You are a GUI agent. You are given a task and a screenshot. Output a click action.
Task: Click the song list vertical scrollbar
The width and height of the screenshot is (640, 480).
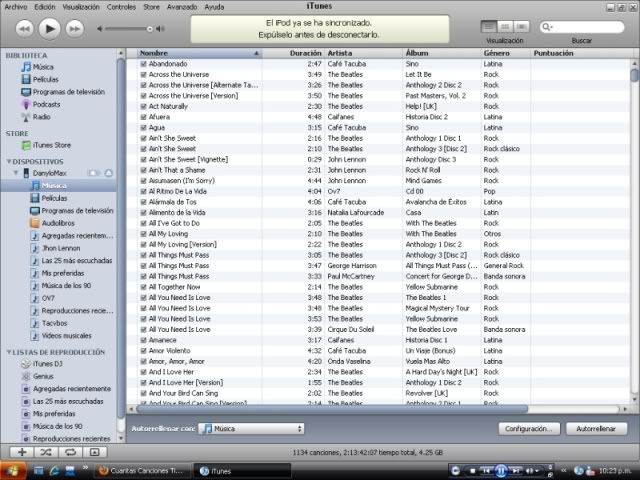tap(634, 76)
